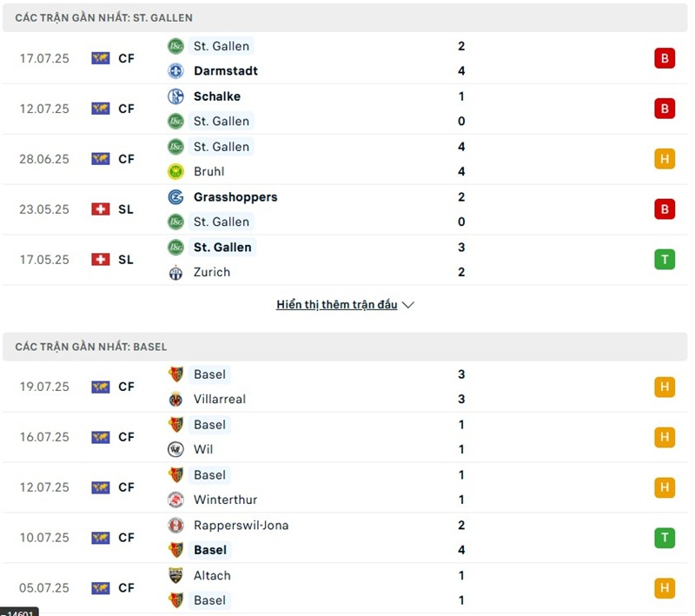Click the Bruhl team crest
695x616 pixels.
[x=176, y=171]
